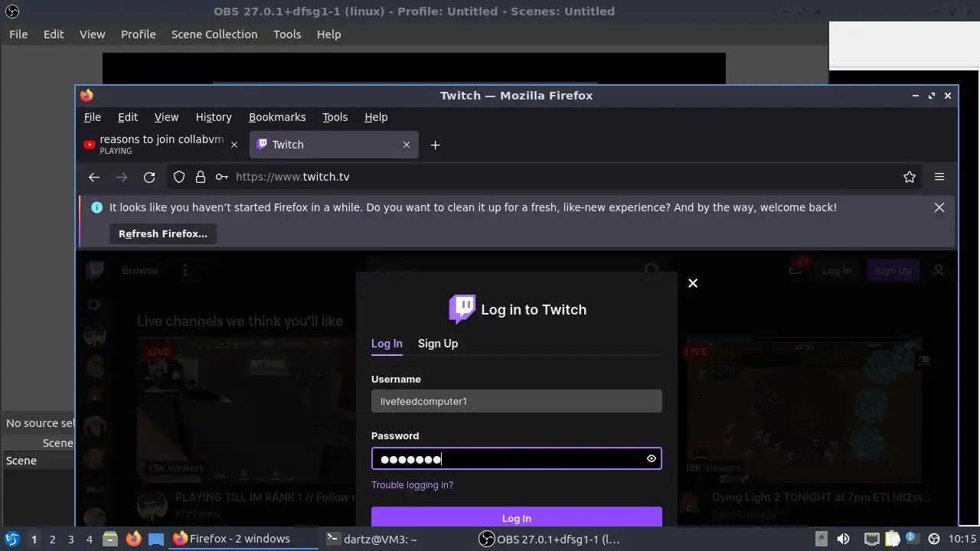Open Firefox Tools menu
The height and width of the screenshot is (551, 980).
point(335,117)
